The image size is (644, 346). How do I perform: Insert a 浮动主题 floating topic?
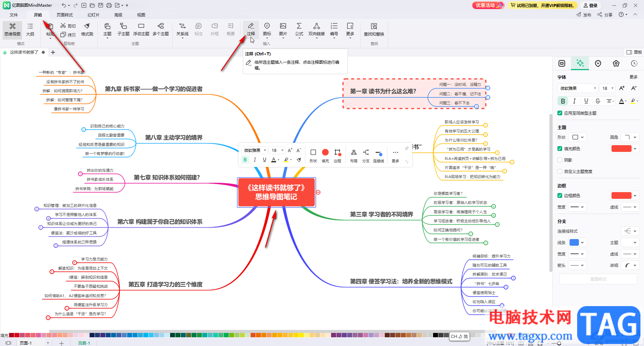(x=141, y=29)
